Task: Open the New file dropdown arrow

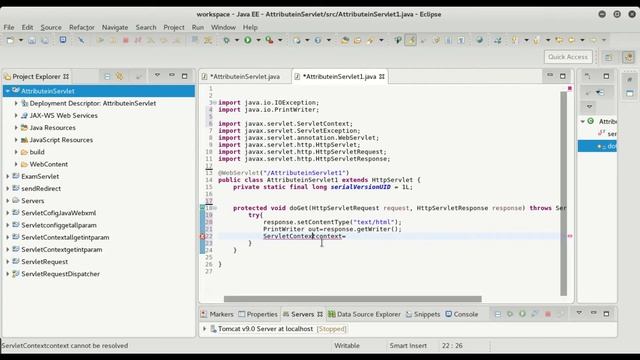Action: click(x=20, y=40)
